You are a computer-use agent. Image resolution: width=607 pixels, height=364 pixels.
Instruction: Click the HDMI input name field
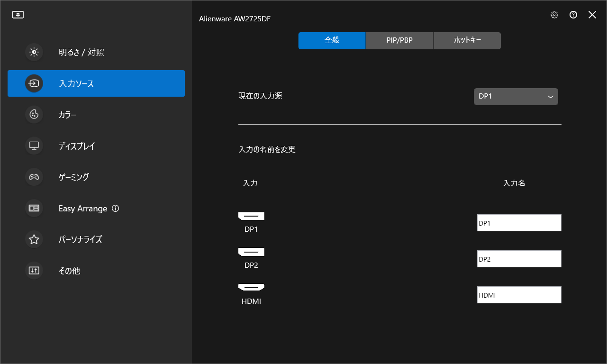(519, 295)
